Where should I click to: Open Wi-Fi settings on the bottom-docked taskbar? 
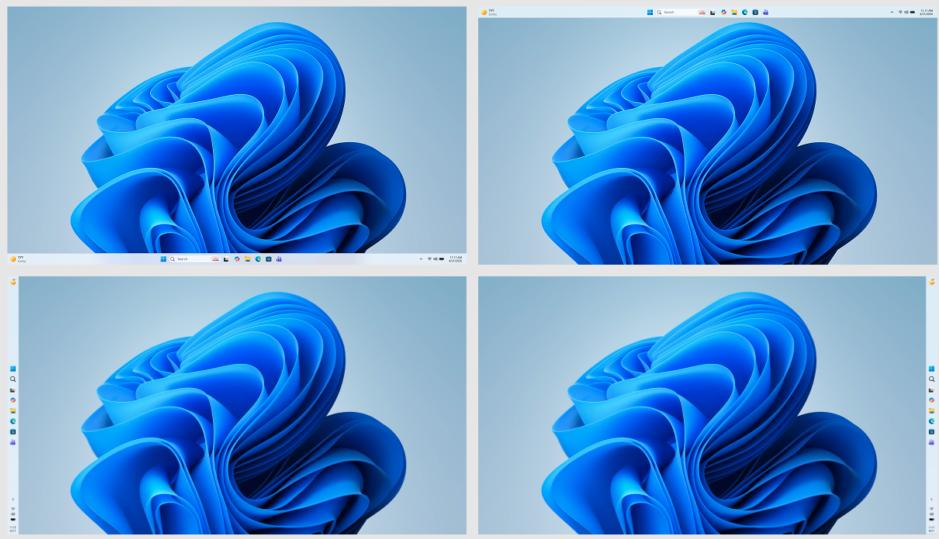(429, 259)
